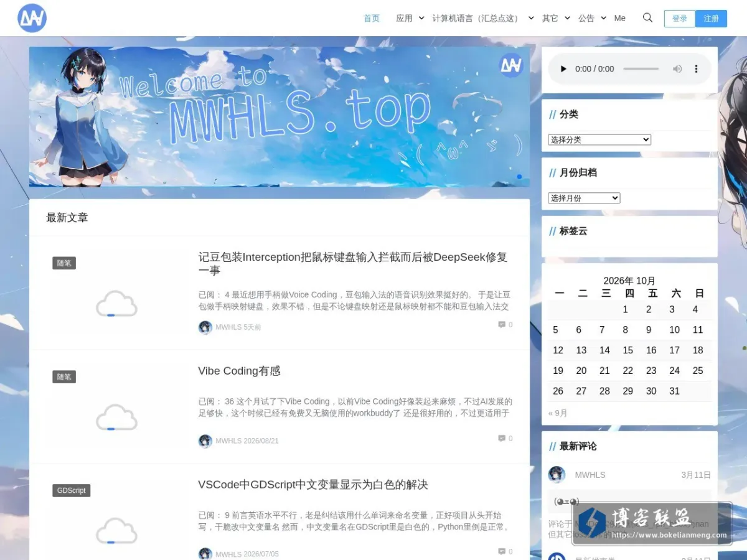Screen dimensions: 747x560
Task: Open audio player more options menu
Action: point(697,69)
